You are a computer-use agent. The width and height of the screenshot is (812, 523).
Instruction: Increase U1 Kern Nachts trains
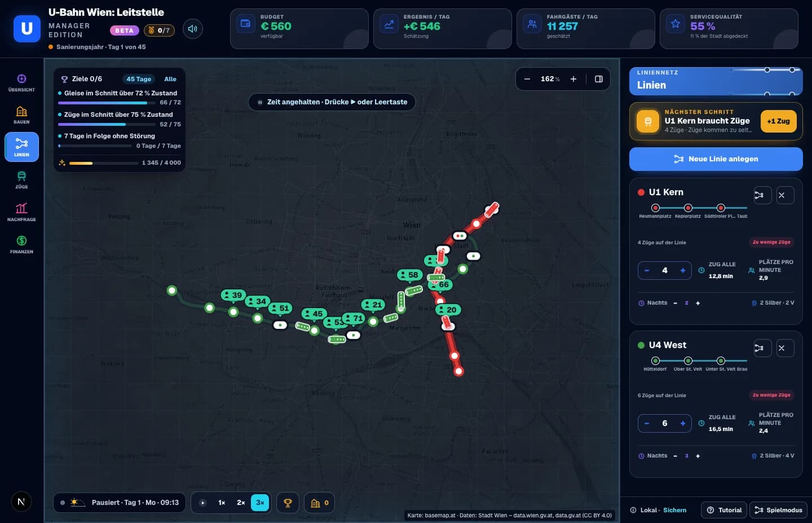pyautogui.click(x=698, y=303)
